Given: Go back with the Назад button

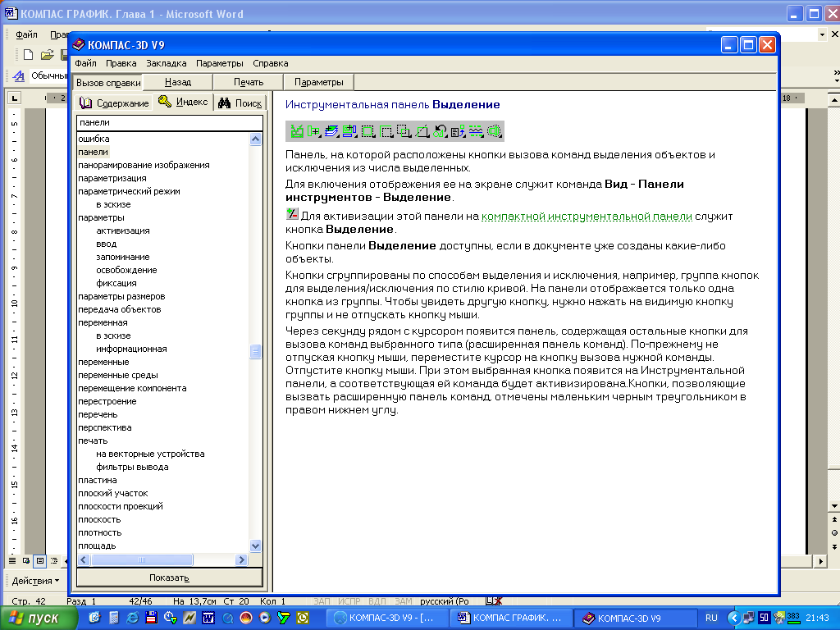Looking at the screenshot, I should tap(178, 82).
